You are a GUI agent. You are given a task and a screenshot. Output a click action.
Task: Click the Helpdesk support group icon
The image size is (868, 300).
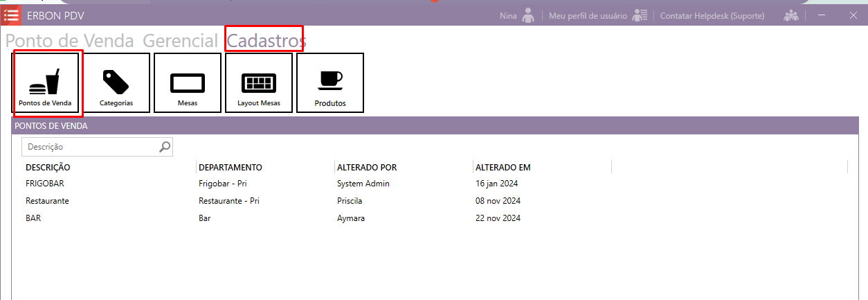click(x=790, y=15)
